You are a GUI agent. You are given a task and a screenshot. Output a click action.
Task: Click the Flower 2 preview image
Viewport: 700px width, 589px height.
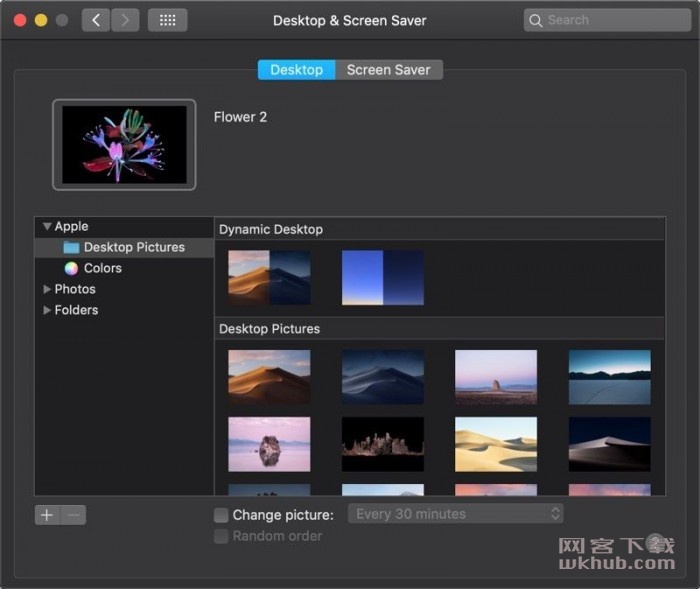[x=124, y=145]
